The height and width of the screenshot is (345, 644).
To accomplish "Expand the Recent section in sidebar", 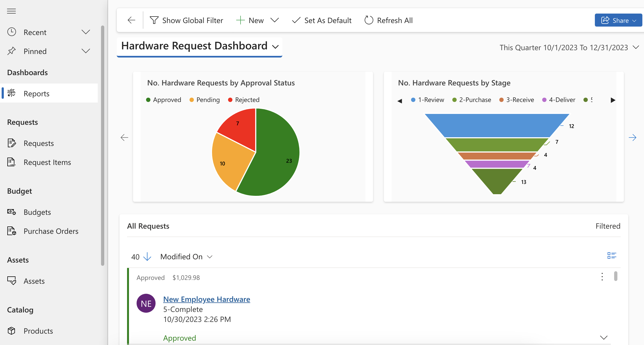I will point(85,32).
